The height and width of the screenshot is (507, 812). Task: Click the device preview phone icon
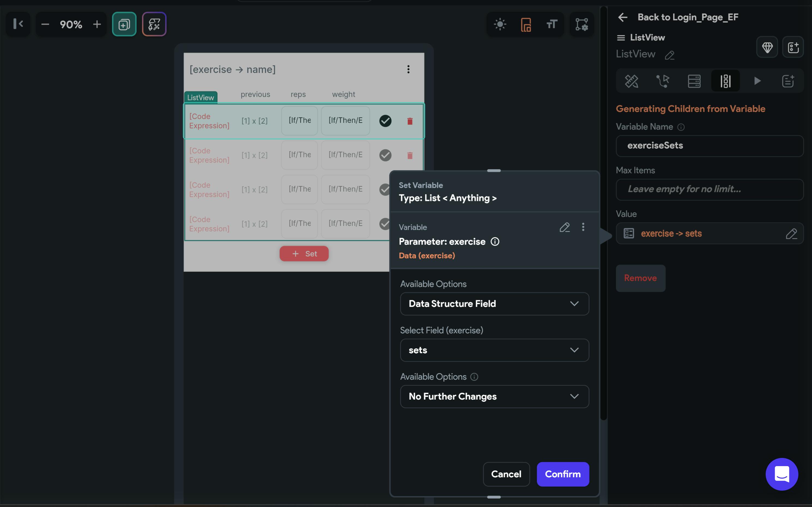click(526, 24)
